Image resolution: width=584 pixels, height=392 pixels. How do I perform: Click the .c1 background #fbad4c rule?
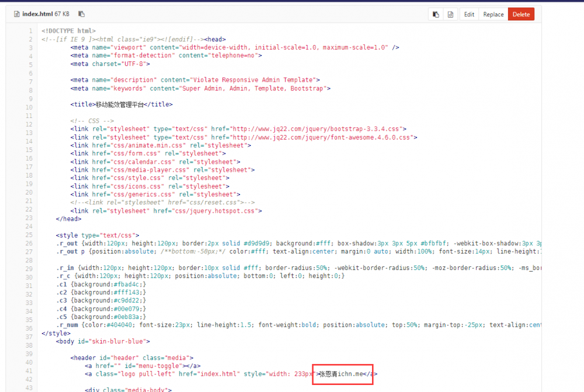[x=101, y=285]
